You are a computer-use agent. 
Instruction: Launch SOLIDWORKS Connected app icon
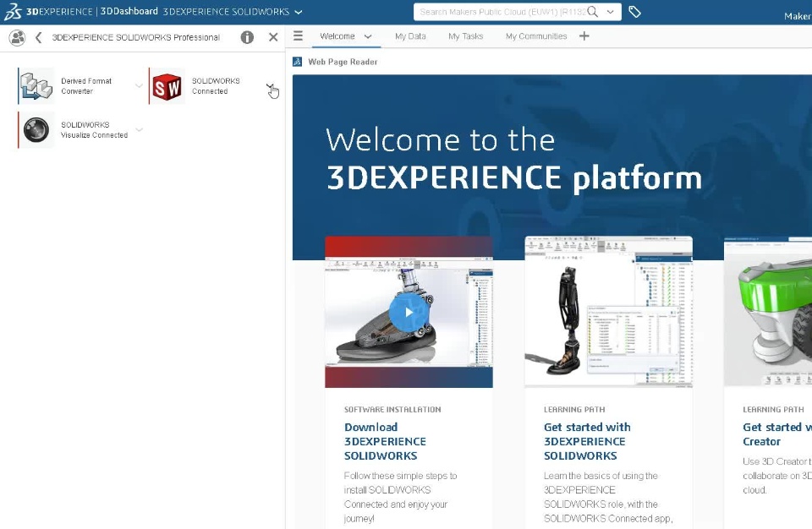click(x=167, y=86)
